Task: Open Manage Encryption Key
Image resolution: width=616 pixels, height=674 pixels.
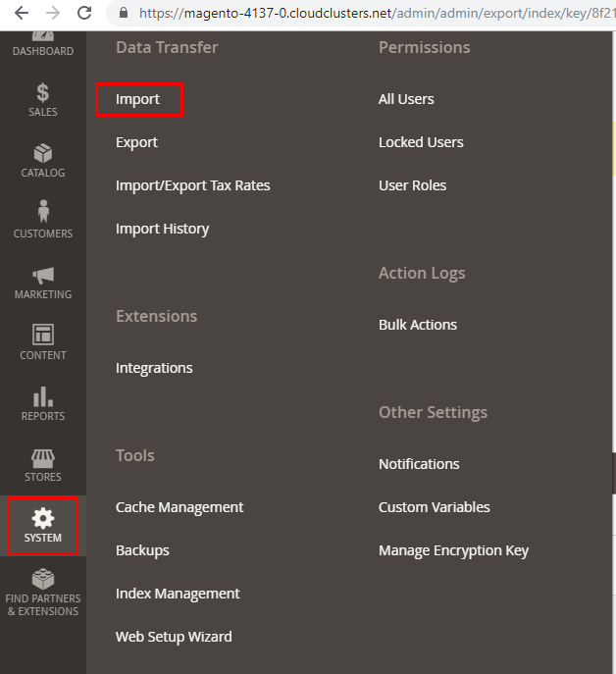Action: tap(453, 550)
